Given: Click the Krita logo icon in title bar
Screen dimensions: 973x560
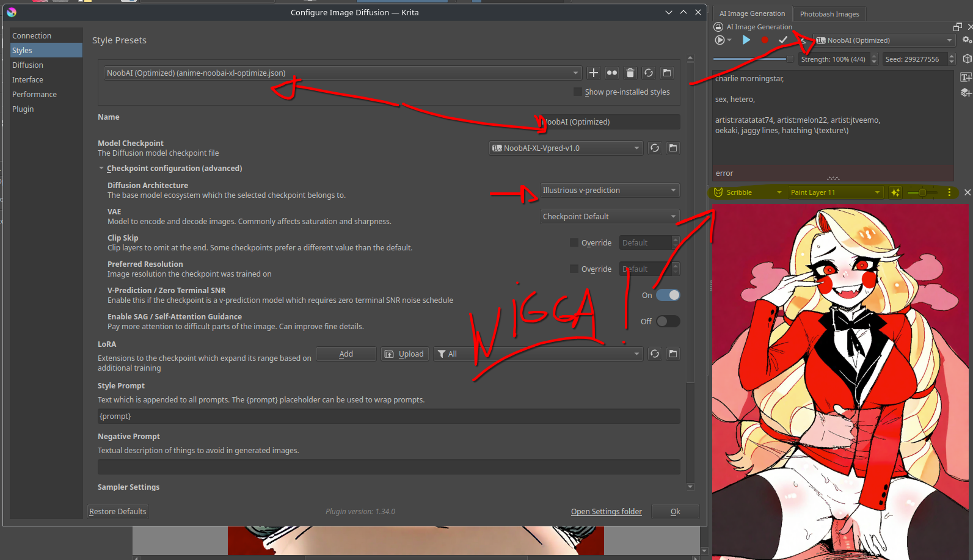Looking at the screenshot, I should [12, 12].
